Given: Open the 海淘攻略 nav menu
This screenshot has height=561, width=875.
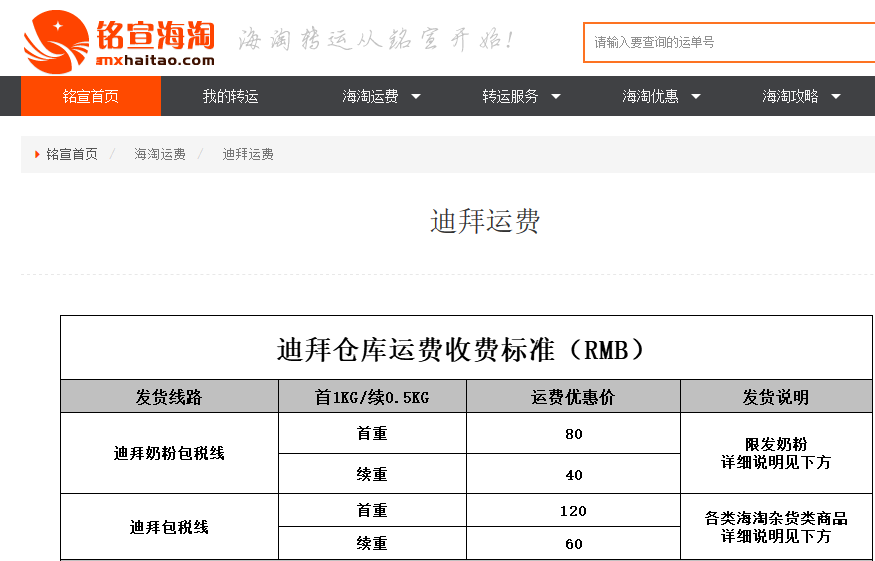Looking at the screenshot, I should pyautogui.click(x=790, y=96).
